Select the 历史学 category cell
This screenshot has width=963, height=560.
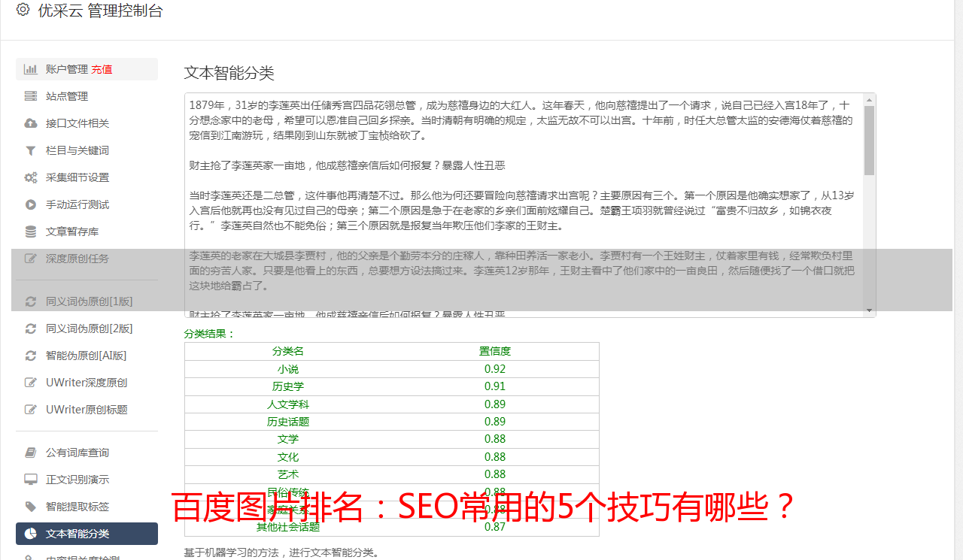[288, 386]
